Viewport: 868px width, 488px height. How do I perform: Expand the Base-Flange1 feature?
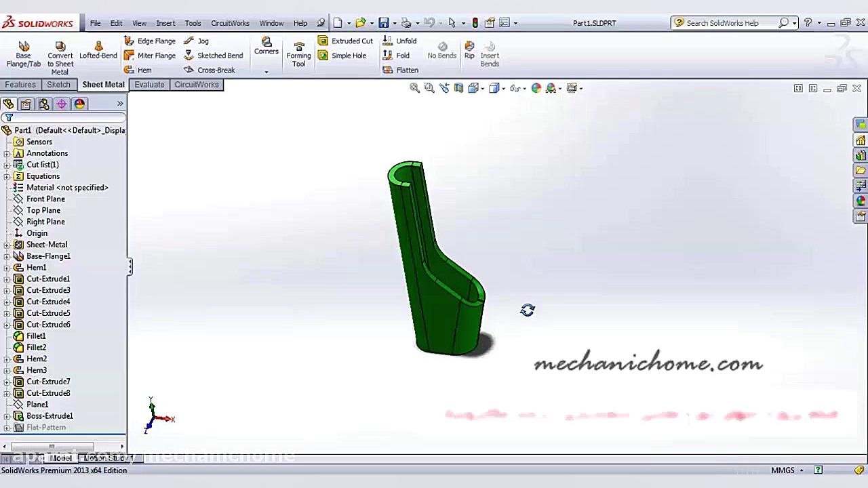point(7,256)
